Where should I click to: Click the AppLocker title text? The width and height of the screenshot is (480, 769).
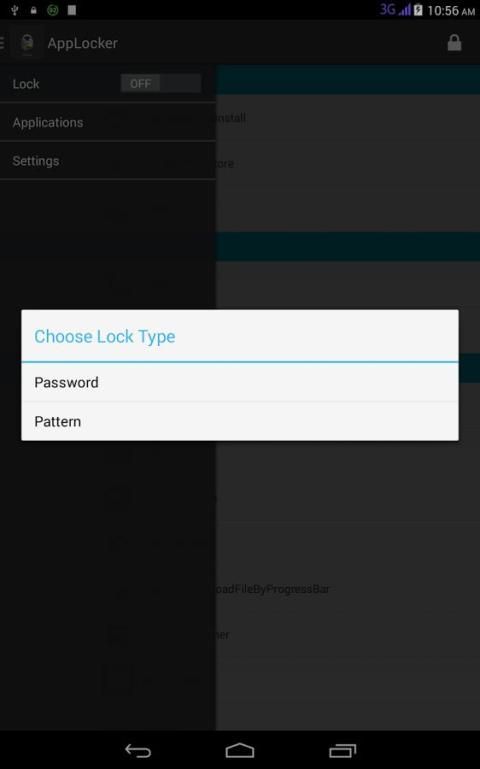(82, 43)
